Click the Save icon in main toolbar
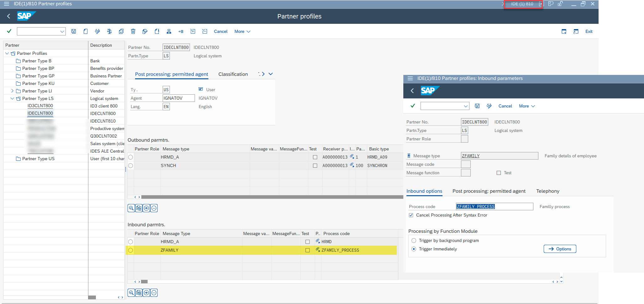This screenshot has height=304, width=644. coord(74,31)
